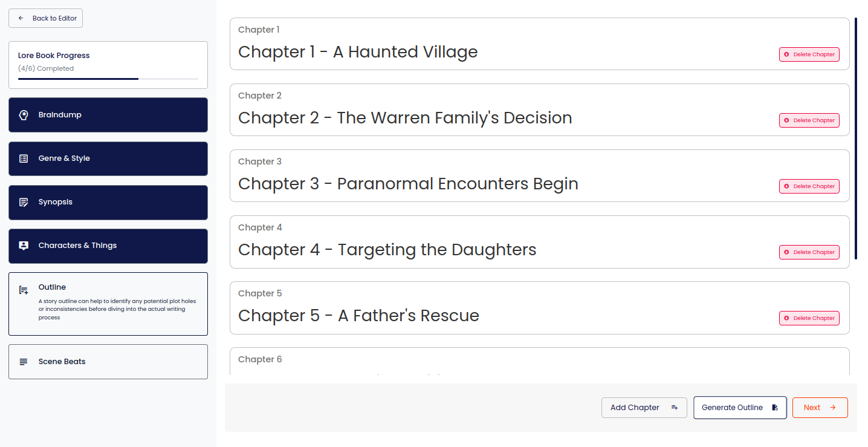Viewport: 868px width, 447px height.
Task: Click the delete icon on Chapter 2's Delete Chapter button
Action: pos(788,120)
